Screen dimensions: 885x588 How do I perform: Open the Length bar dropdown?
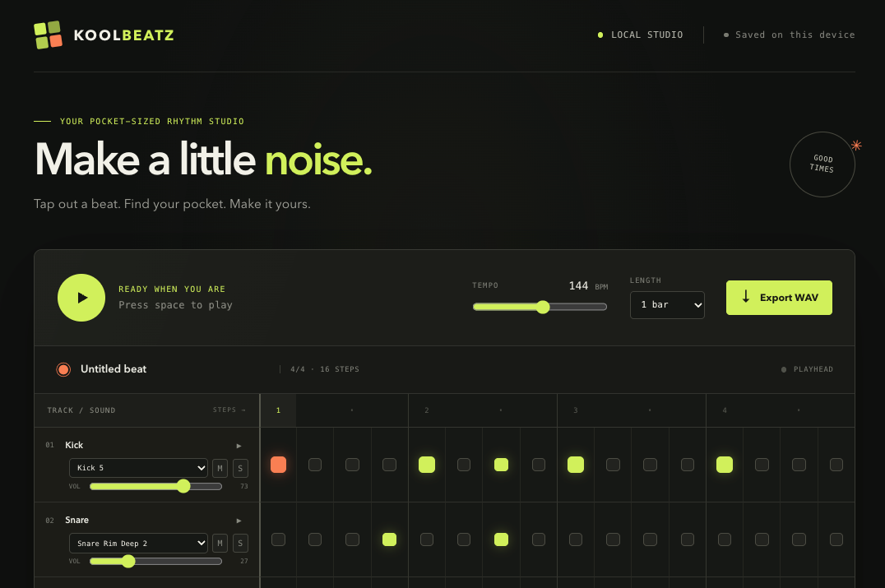[667, 305]
